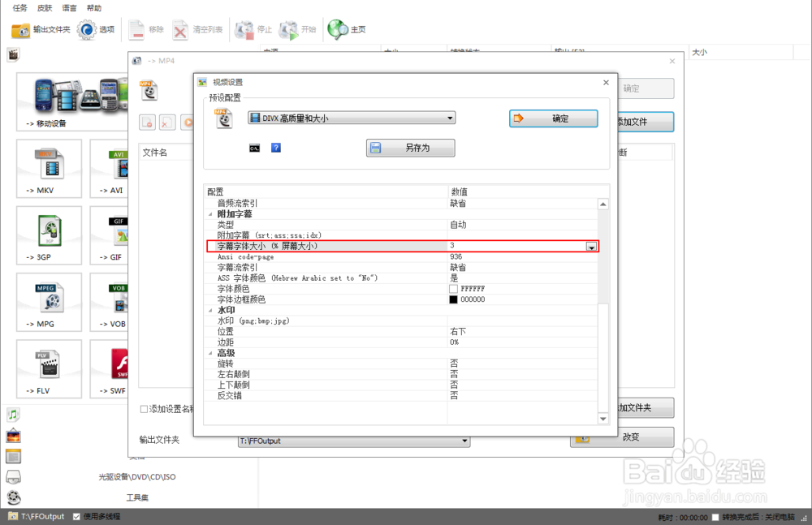Click the Clear List (清空列表) icon
This screenshot has height=525, width=812.
coord(180,30)
